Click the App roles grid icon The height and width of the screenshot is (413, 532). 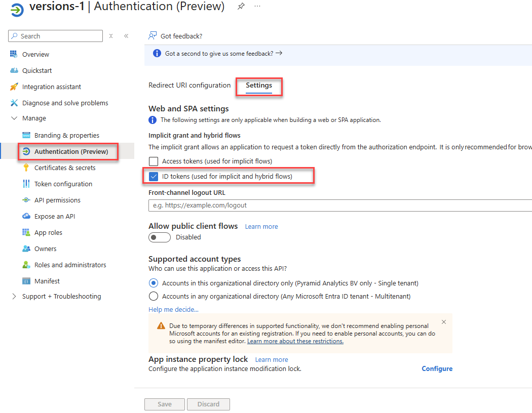[x=26, y=232]
